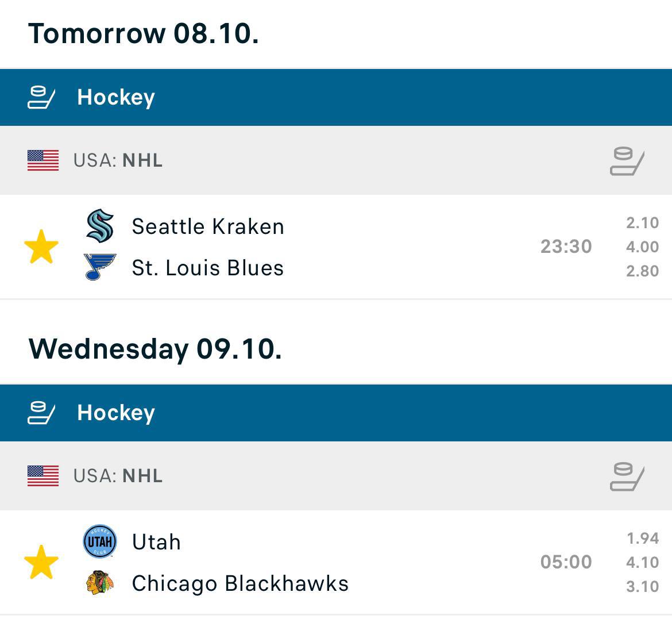The image size is (672, 623).
Task: Toggle favorite star for Utah match
Action: point(41,562)
